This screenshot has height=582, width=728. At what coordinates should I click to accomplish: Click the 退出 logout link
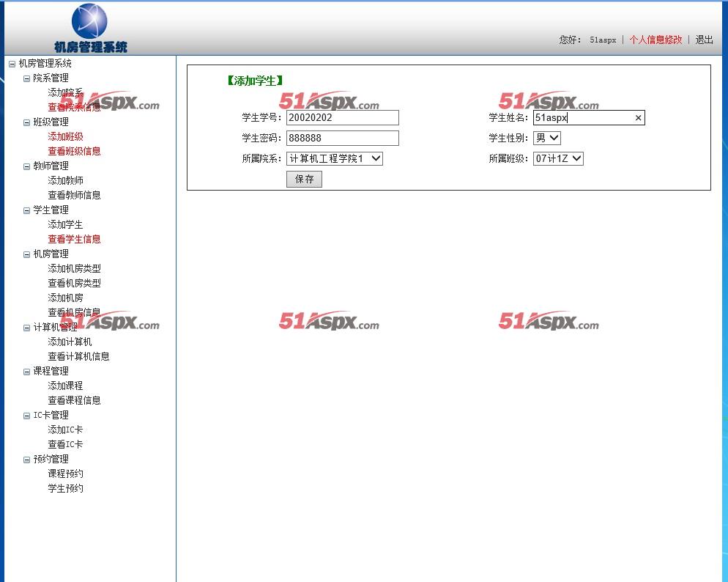[704, 40]
